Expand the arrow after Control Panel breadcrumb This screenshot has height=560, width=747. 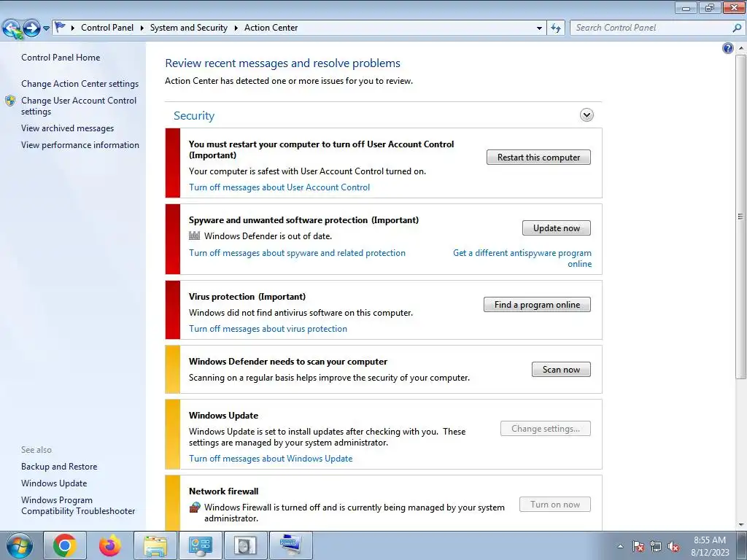(x=142, y=28)
